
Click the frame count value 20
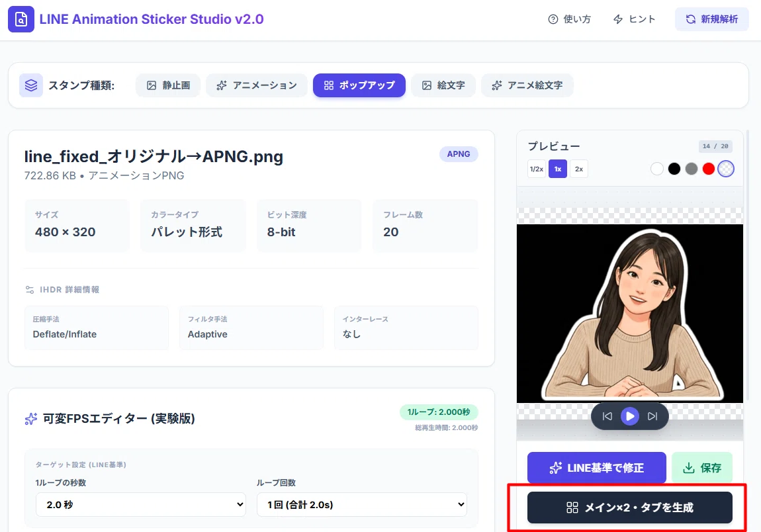390,232
